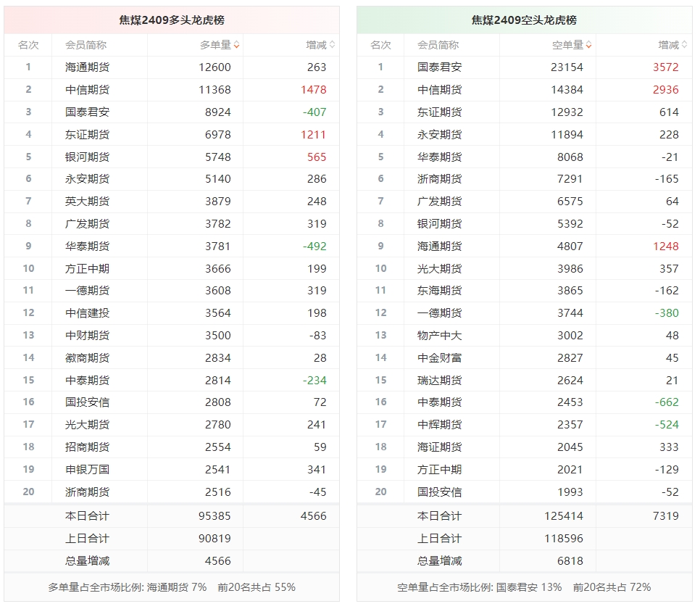Select the short-position 上日合计 value 118596
Image resolution: width=700 pixels, height=609 pixels.
pos(564,539)
